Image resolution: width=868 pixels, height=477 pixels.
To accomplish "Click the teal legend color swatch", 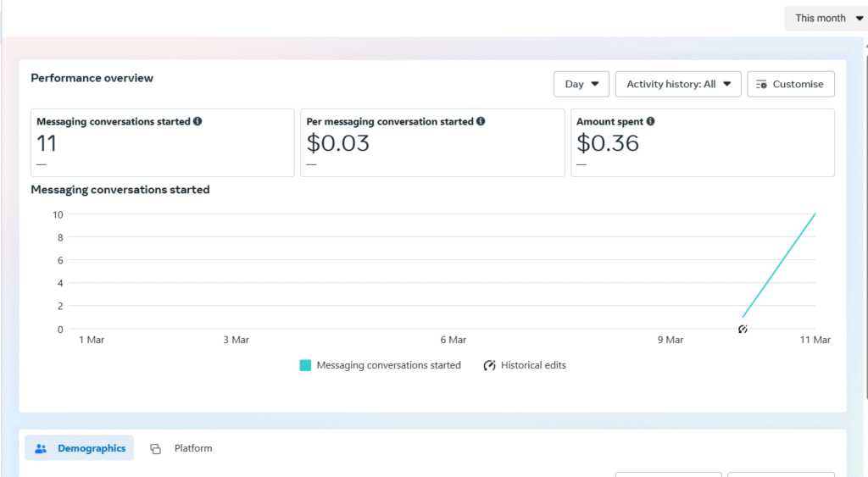I will (305, 366).
